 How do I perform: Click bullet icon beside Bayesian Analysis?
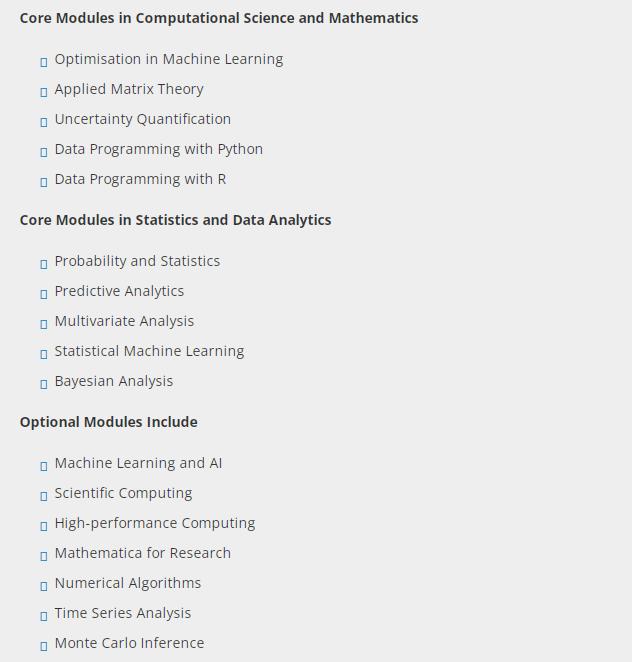pos(44,384)
